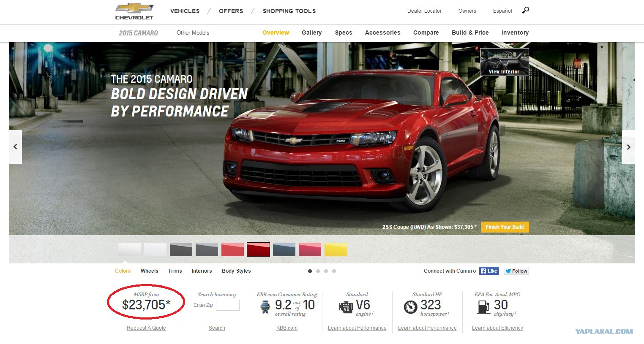
Task: Open the KBB.com link
Action: tap(287, 328)
